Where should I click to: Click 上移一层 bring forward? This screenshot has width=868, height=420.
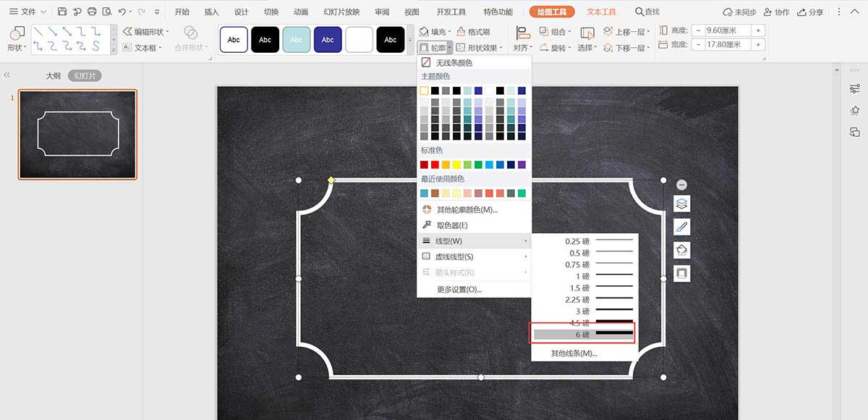(626, 32)
